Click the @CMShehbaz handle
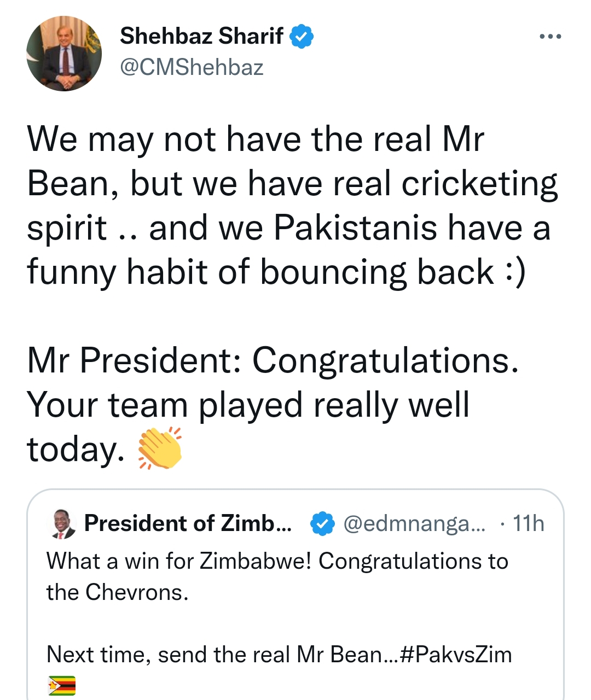This screenshot has height=700, width=591. pyautogui.click(x=192, y=67)
